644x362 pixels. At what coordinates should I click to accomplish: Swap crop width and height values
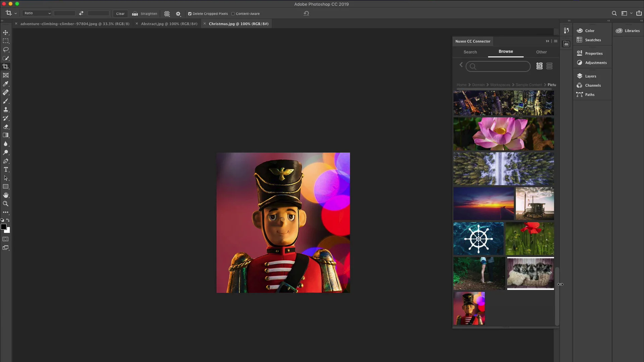81,13
